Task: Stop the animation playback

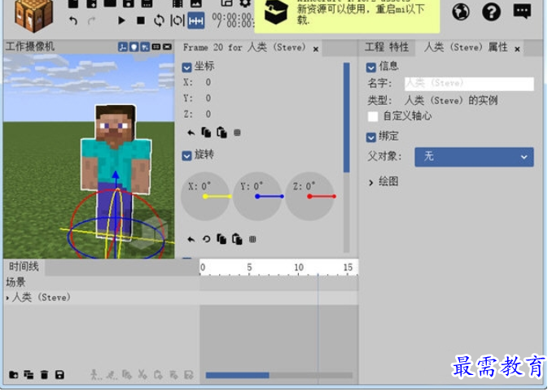Action: (141, 20)
